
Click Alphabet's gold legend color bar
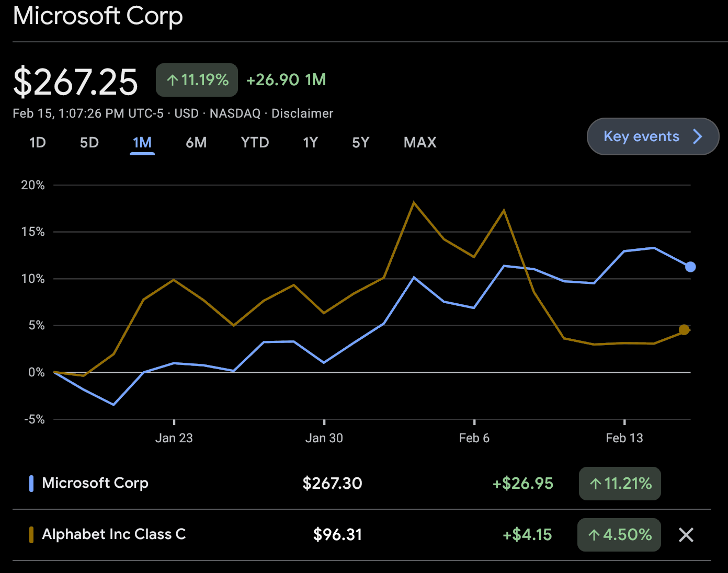pyautogui.click(x=31, y=535)
